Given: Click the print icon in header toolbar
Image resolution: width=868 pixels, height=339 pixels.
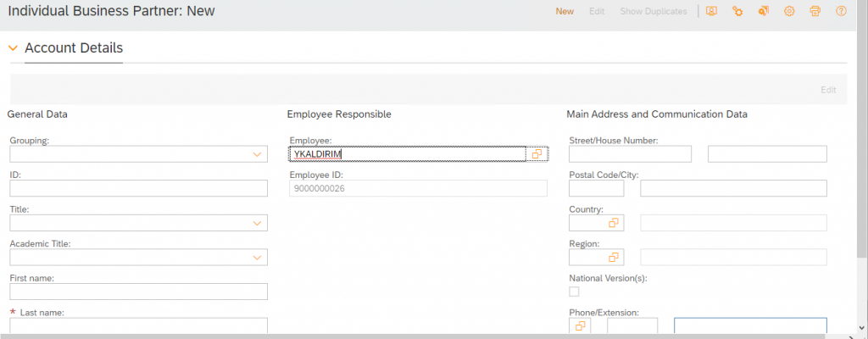Looking at the screenshot, I should pos(815,11).
